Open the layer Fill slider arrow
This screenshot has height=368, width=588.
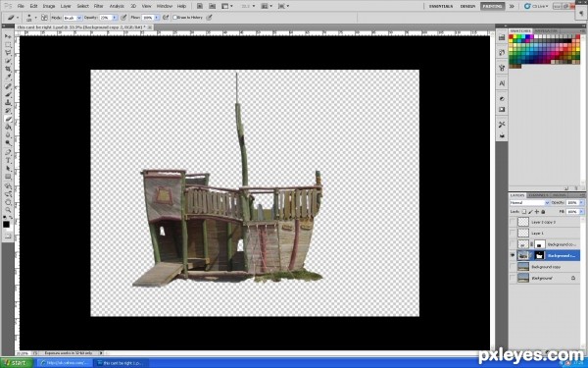(581, 212)
